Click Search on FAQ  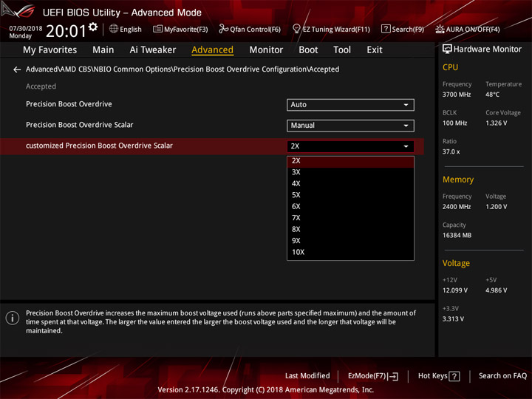coord(502,376)
